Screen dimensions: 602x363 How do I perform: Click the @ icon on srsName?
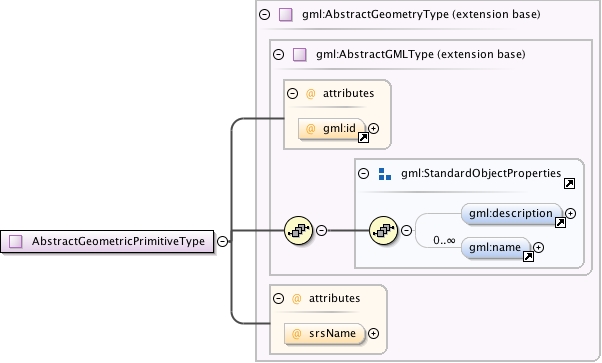tap(296, 334)
